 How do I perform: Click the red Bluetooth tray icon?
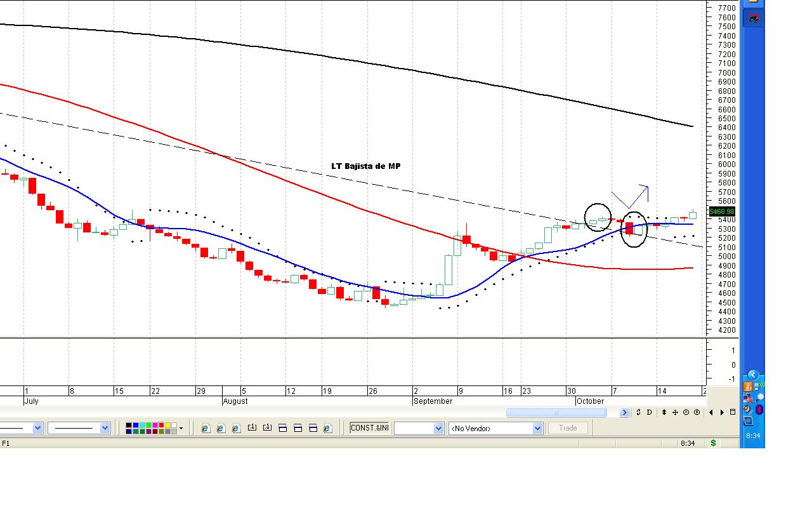[x=758, y=410]
